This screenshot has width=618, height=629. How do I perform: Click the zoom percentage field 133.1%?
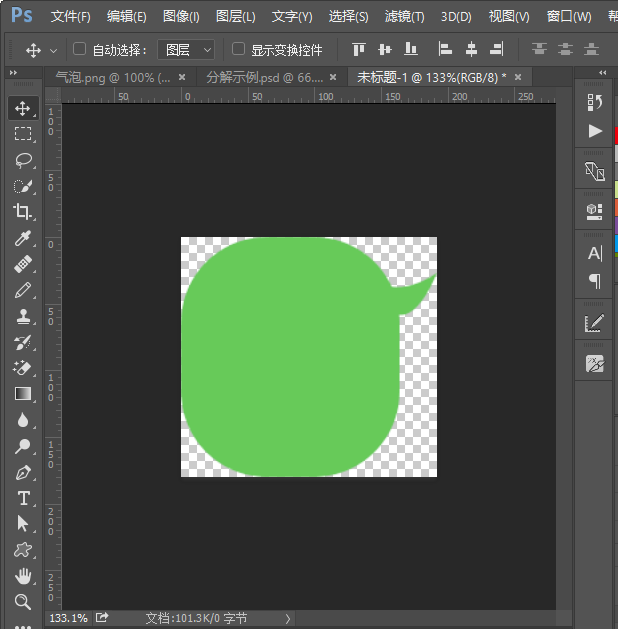tap(69, 618)
